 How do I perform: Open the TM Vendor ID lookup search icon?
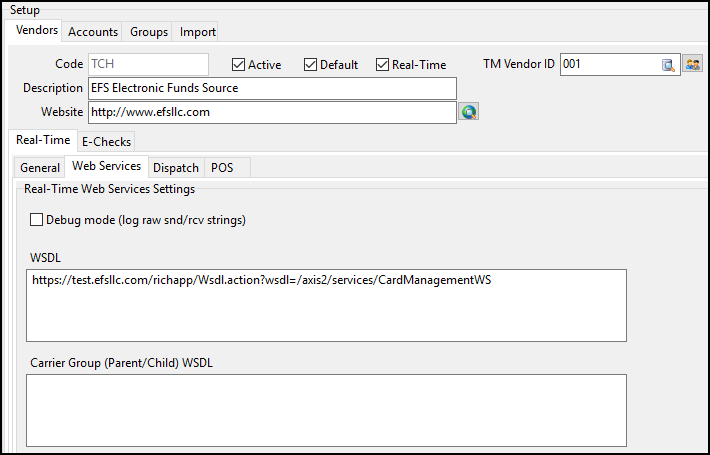point(668,65)
